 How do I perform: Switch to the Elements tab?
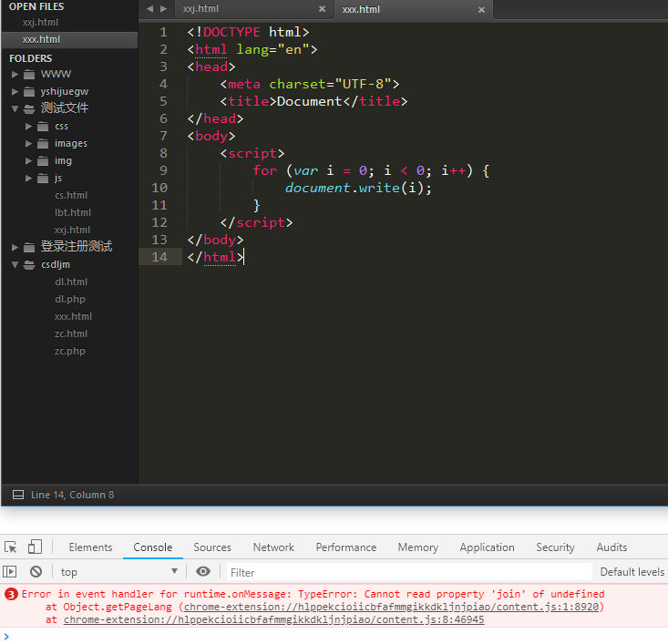coord(90,547)
